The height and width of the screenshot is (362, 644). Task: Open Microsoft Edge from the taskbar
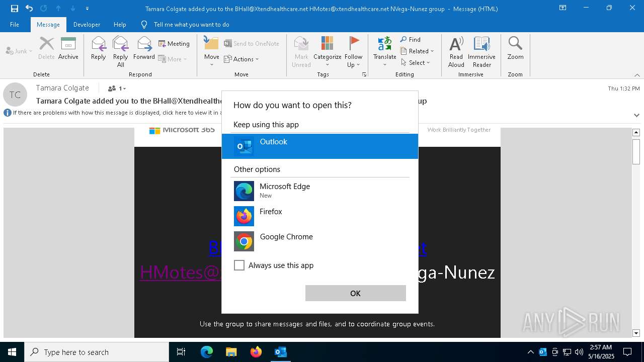point(207,352)
